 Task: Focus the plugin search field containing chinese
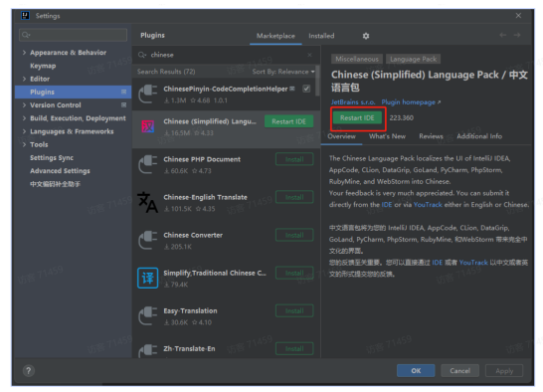click(x=226, y=55)
